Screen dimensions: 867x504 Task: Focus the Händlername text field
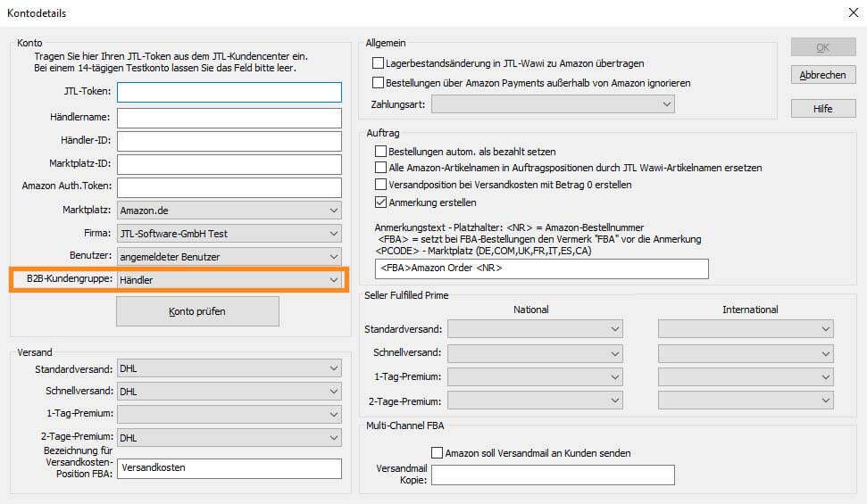(229, 118)
